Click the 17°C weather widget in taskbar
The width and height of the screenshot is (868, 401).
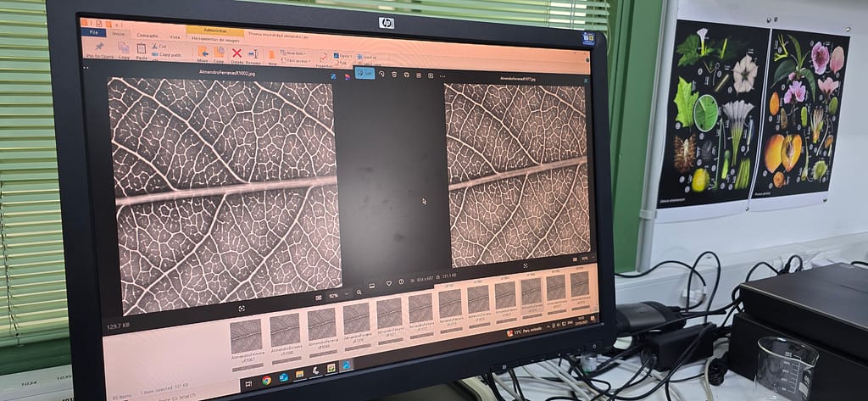524,331
